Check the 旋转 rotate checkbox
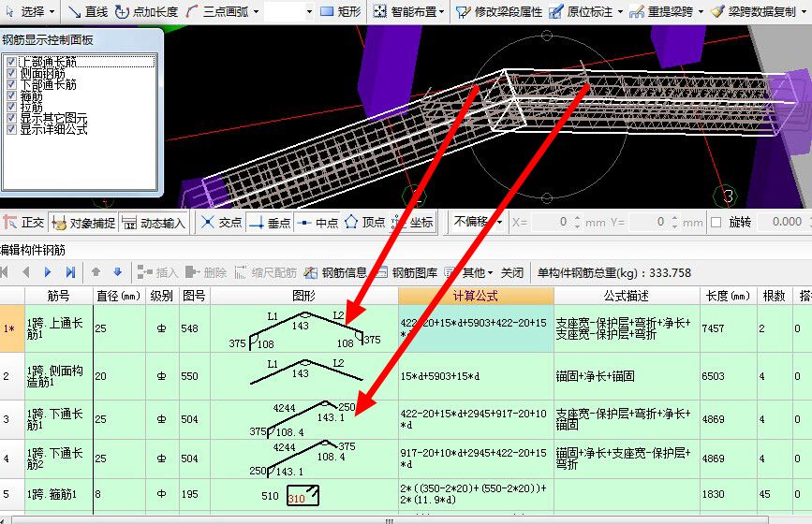This screenshot has width=812, height=524. pos(716,223)
